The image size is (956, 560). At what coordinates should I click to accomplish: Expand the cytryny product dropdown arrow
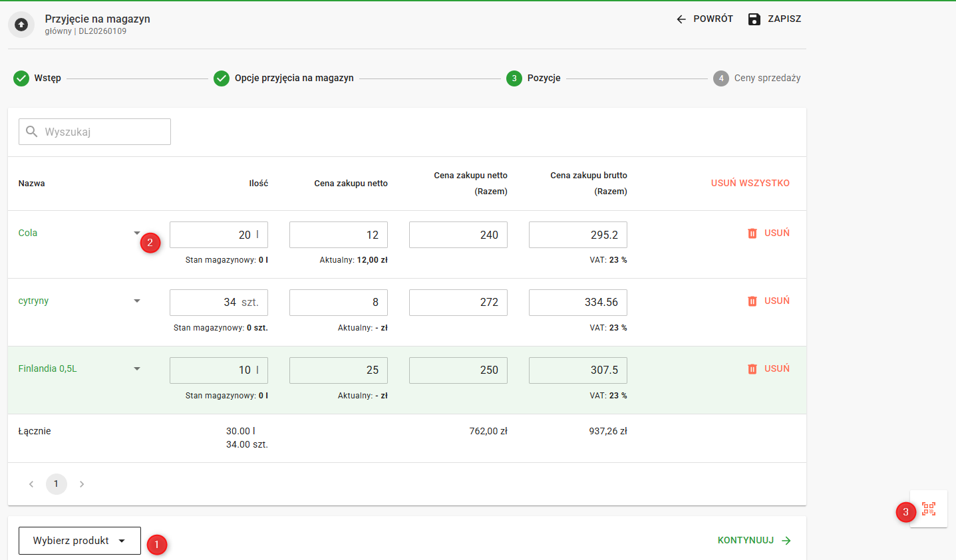point(137,301)
